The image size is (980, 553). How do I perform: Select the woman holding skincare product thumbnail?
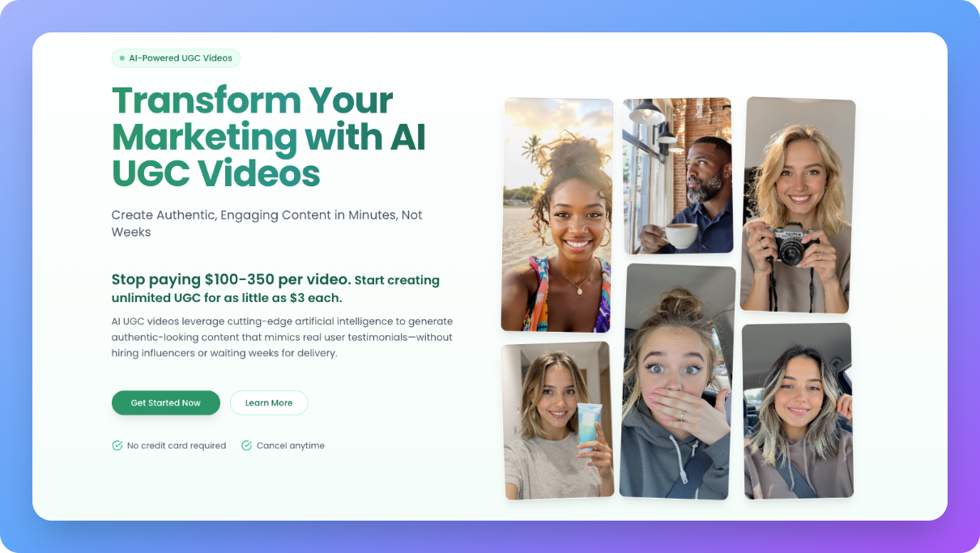559,419
